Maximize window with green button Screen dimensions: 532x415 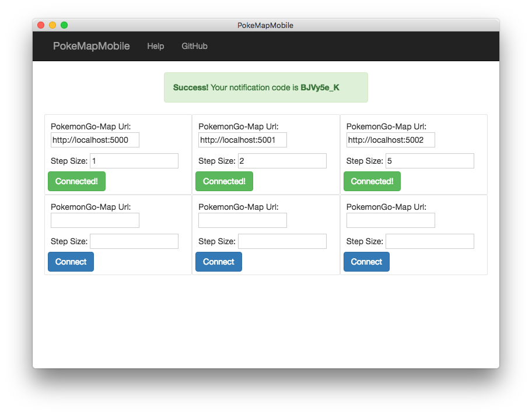[64, 25]
